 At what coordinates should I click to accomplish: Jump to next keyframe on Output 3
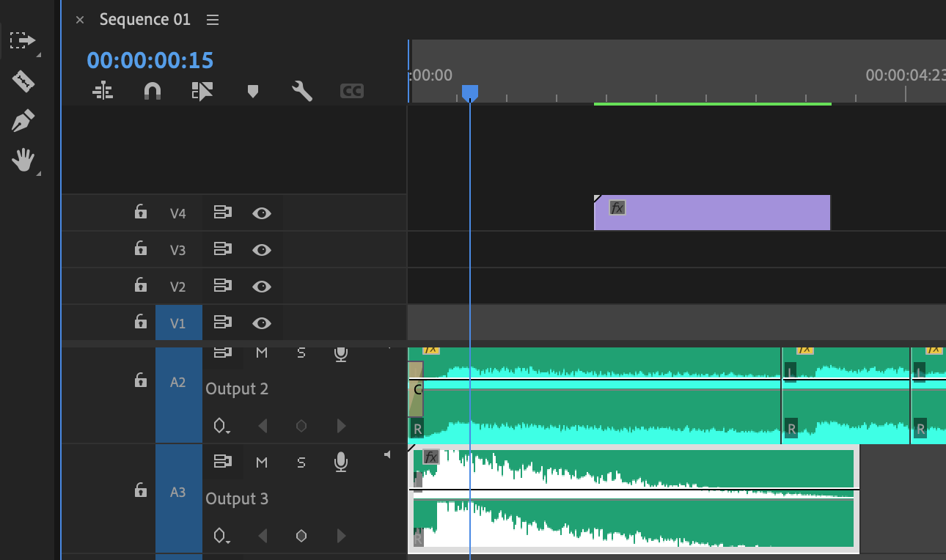click(340, 536)
